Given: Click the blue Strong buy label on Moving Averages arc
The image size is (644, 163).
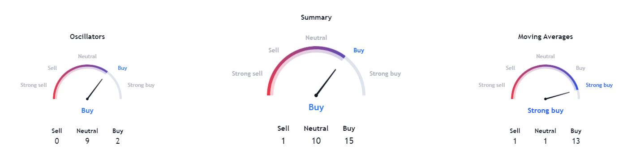Looking at the screenshot, I should pos(599,85).
